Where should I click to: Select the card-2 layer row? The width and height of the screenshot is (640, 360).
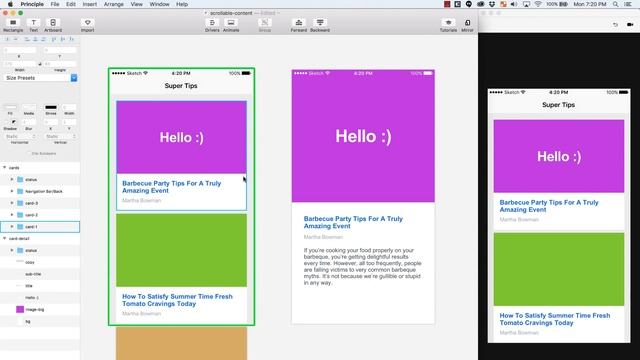click(40, 215)
